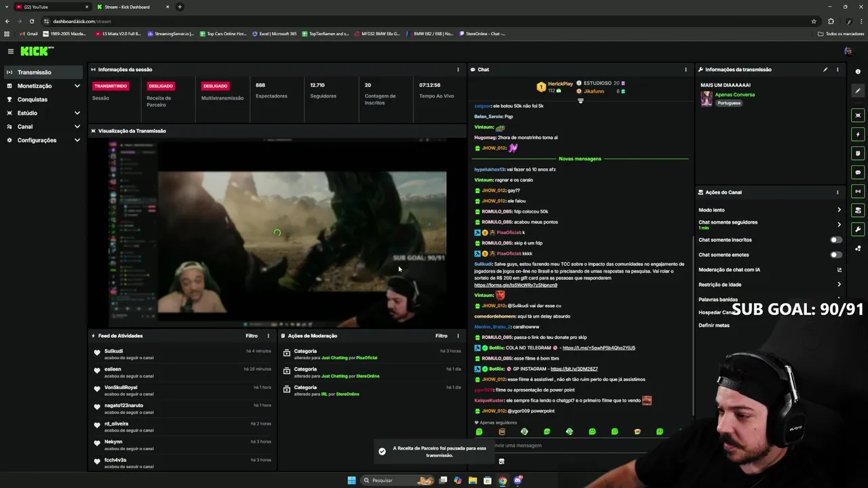
Task: Reload the page in browser toolbar
Action: coord(31,21)
